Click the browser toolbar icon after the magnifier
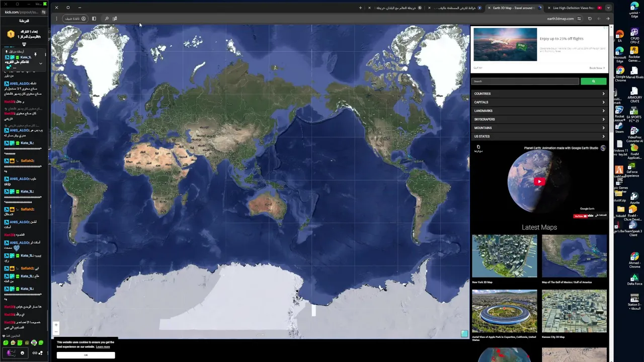 point(115,19)
